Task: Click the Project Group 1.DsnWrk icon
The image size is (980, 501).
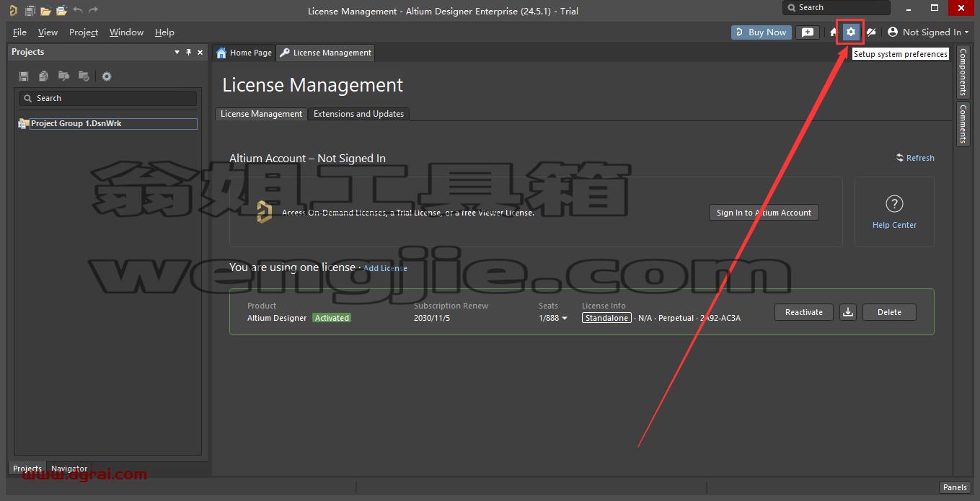Action: point(23,124)
